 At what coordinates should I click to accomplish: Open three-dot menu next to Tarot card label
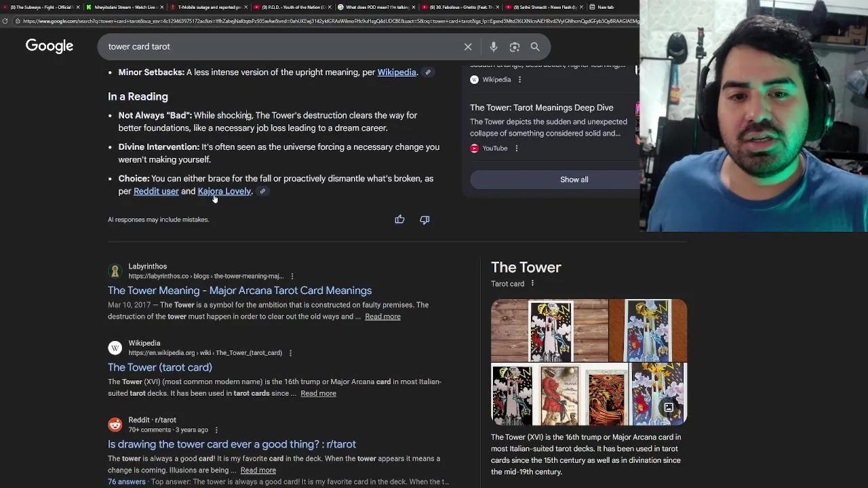532,283
